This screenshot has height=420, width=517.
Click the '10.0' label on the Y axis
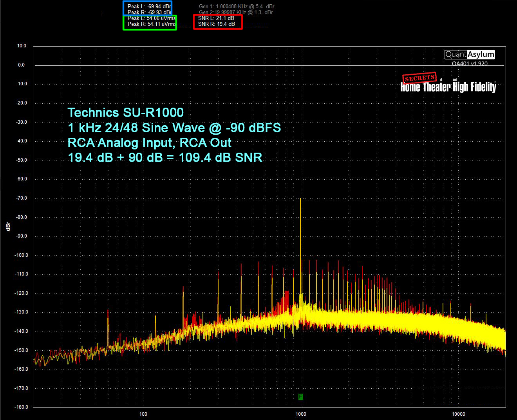(22, 46)
